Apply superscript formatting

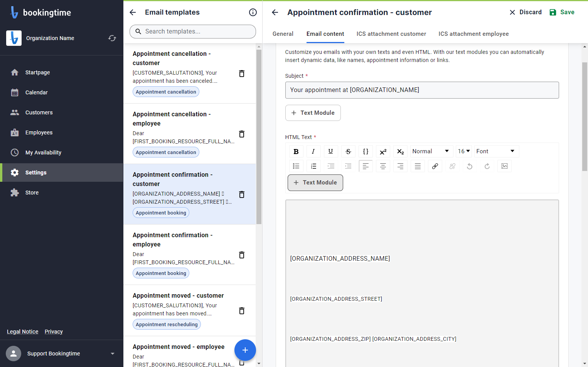click(383, 151)
